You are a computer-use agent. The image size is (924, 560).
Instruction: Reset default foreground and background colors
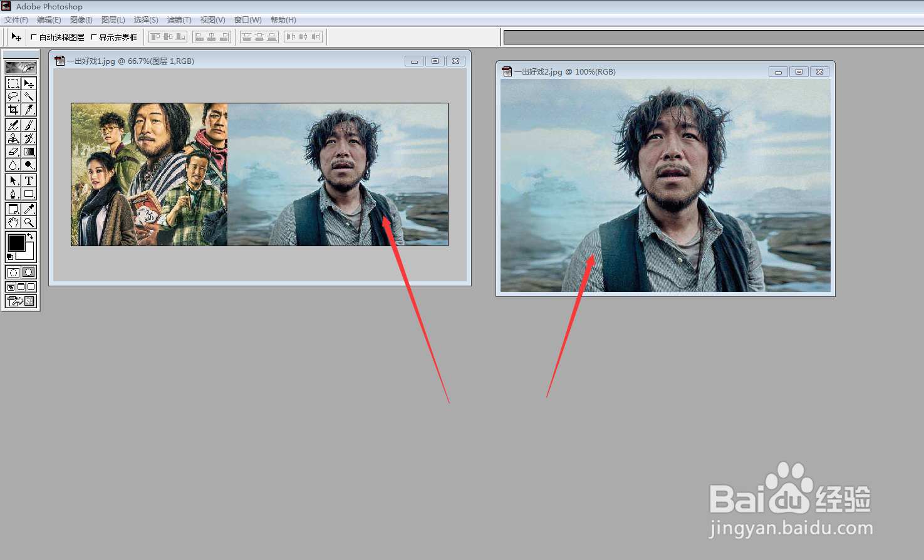click(10, 257)
